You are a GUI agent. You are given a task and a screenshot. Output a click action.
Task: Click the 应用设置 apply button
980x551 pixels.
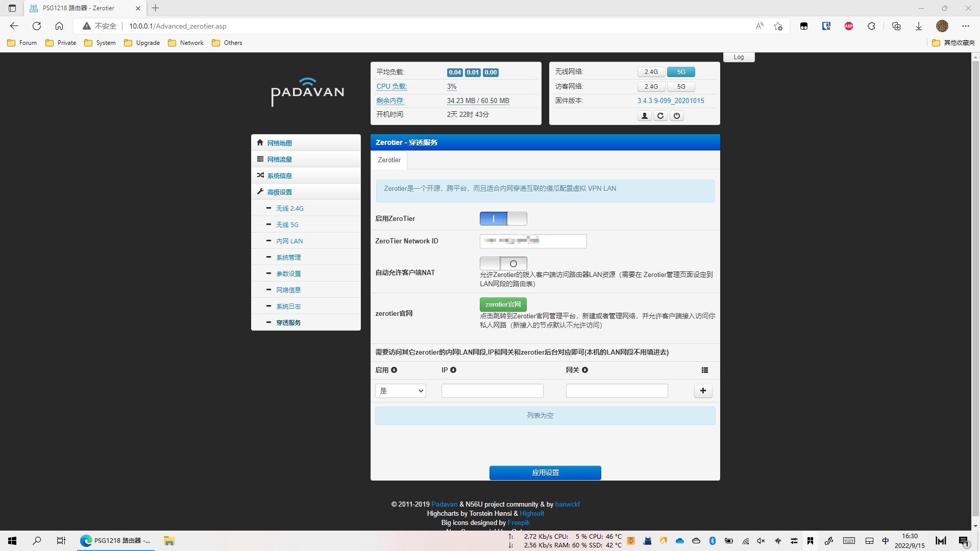coord(545,473)
